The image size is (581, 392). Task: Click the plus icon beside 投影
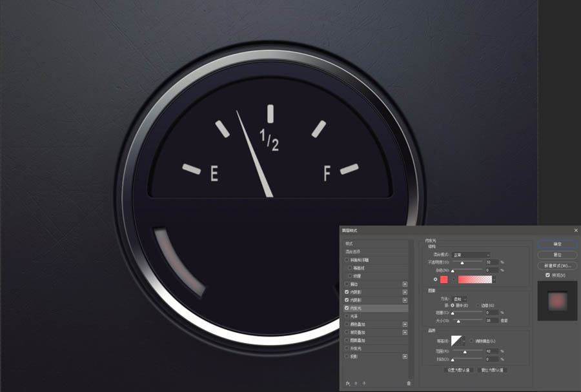(405, 357)
